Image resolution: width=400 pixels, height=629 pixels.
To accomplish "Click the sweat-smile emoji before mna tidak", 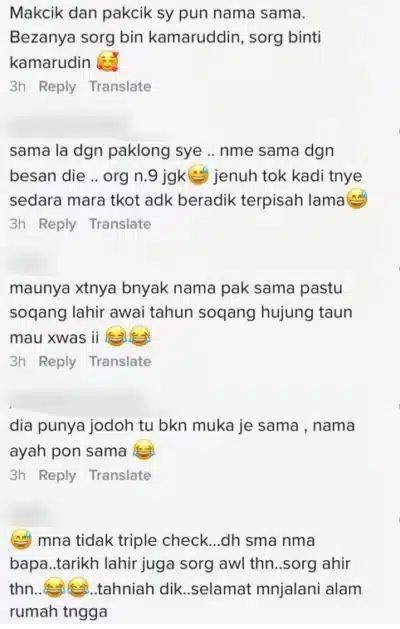I will pyautogui.click(x=21, y=540).
